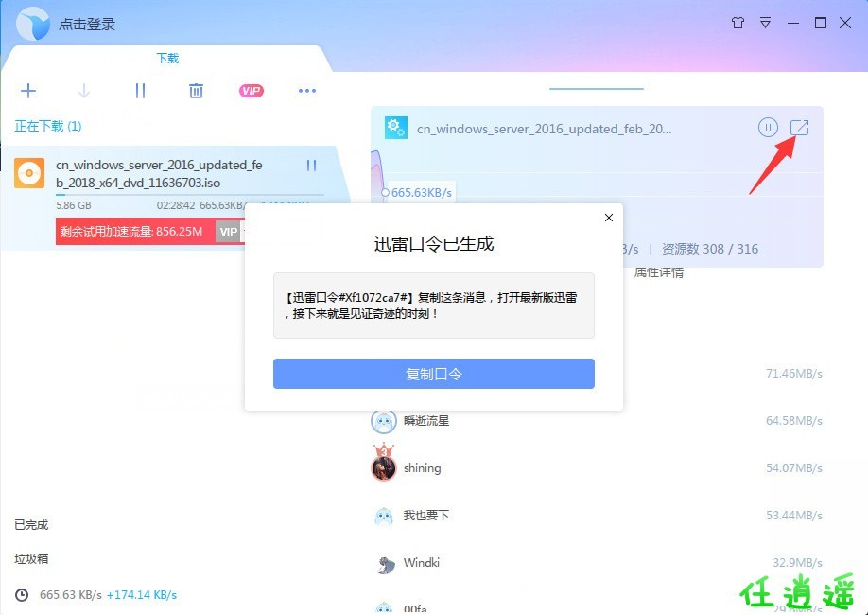Click the pink VIP badge in toolbar
This screenshot has height=615, width=868.
(x=251, y=91)
